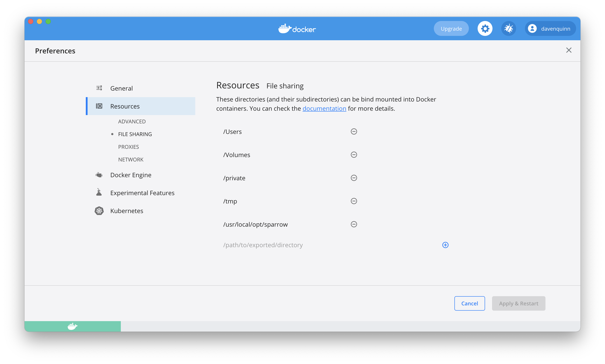Switch to the ADVANCED resources subsection
The height and width of the screenshot is (364, 605).
[x=132, y=121]
